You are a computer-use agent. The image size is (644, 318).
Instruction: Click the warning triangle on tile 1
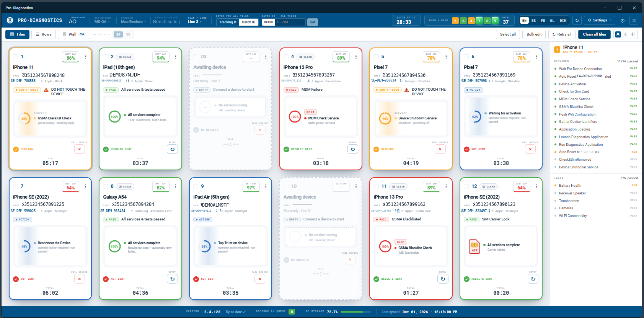point(46,90)
